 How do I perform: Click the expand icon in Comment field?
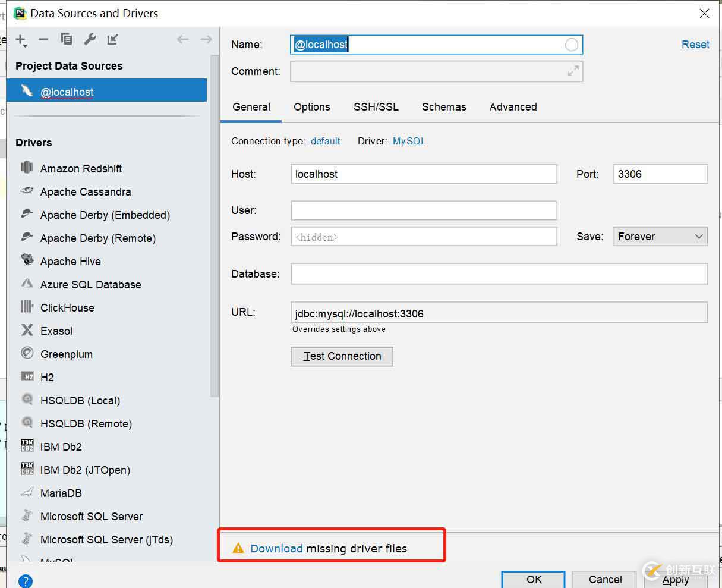coord(573,71)
